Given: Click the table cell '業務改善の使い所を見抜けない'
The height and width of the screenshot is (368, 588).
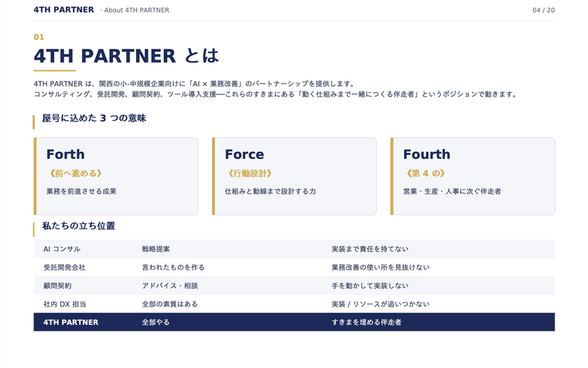Looking at the screenshot, I should pos(380,267).
